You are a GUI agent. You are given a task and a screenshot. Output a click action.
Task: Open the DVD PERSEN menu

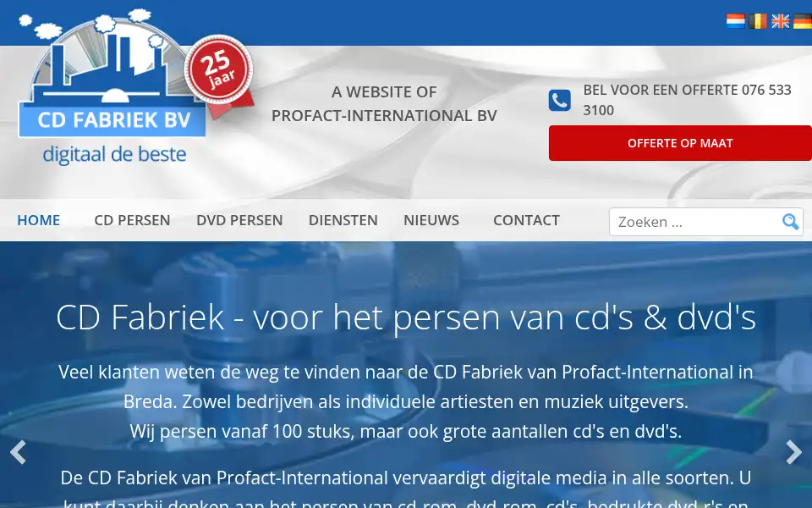point(239,220)
